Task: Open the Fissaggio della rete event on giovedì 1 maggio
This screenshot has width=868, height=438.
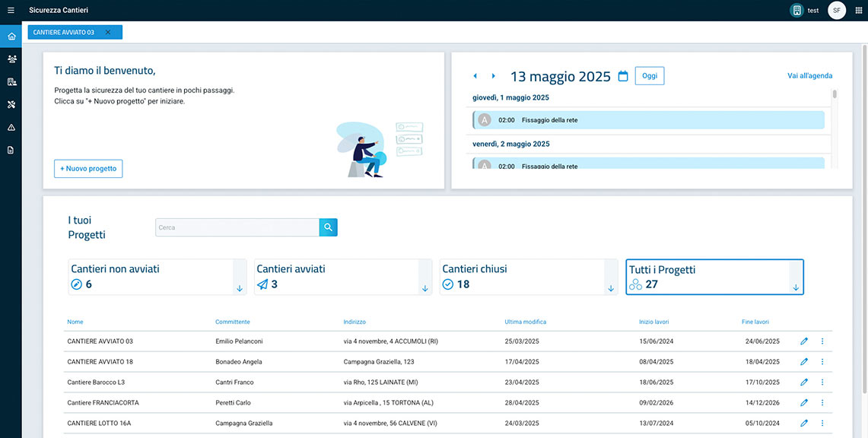Action: pyautogui.click(x=649, y=120)
